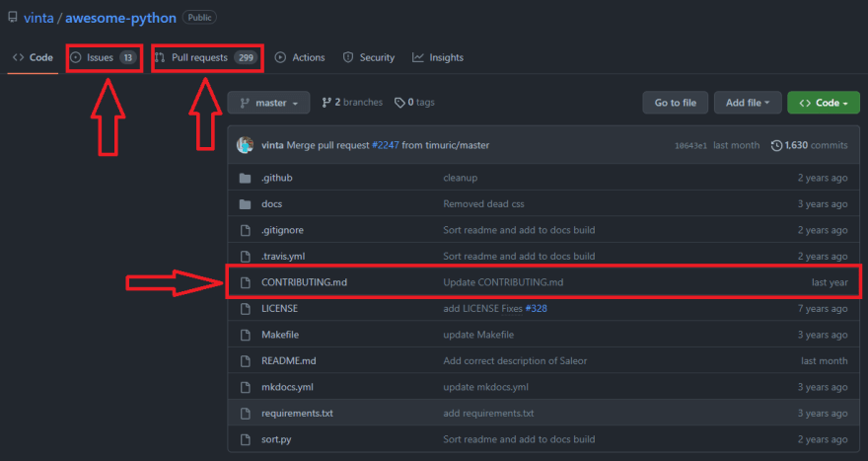Click the history clock icon by commits
The height and width of the screenshot is (461, 868).
click(x=776, y=145)
